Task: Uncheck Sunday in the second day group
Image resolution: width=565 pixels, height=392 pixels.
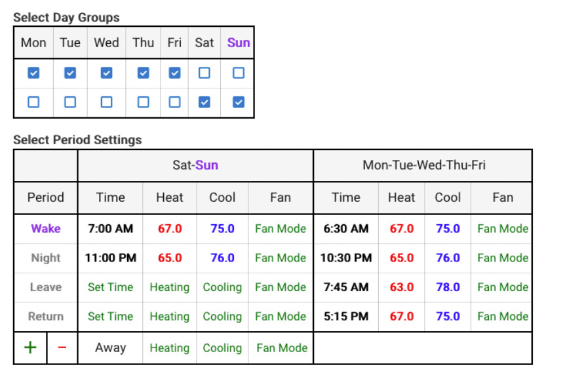Action: [x=239, y=102]
